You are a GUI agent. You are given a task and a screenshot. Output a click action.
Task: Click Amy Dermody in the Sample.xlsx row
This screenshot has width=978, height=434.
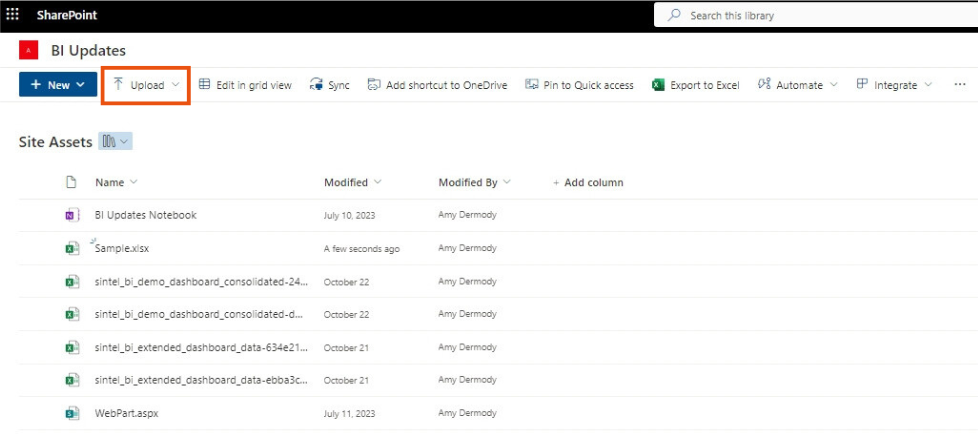(467, 248)
